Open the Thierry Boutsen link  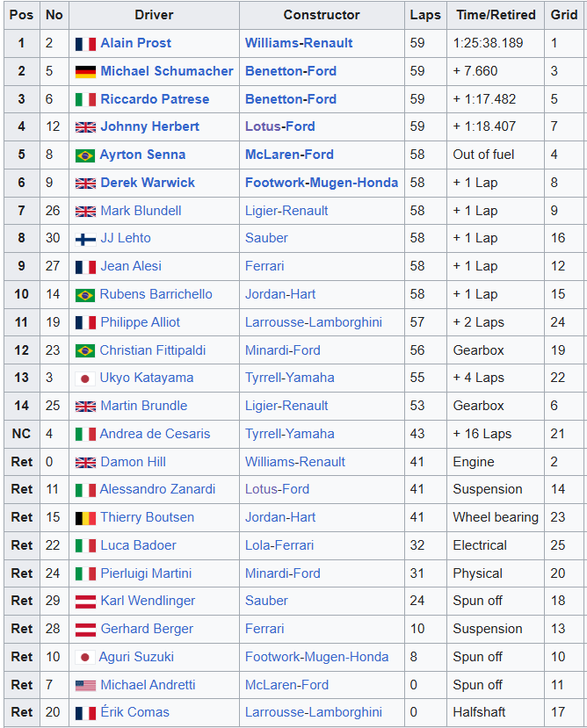tap(148, 517)
